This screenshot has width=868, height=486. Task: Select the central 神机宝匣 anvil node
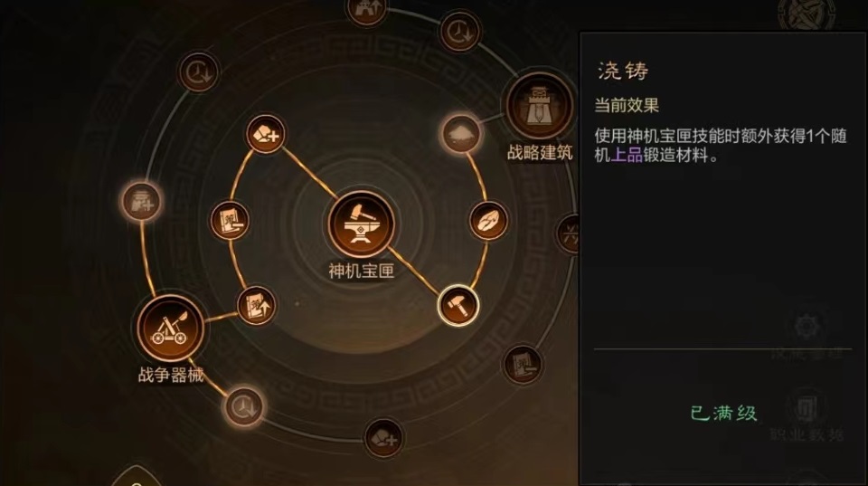click(x=361, y=224)
